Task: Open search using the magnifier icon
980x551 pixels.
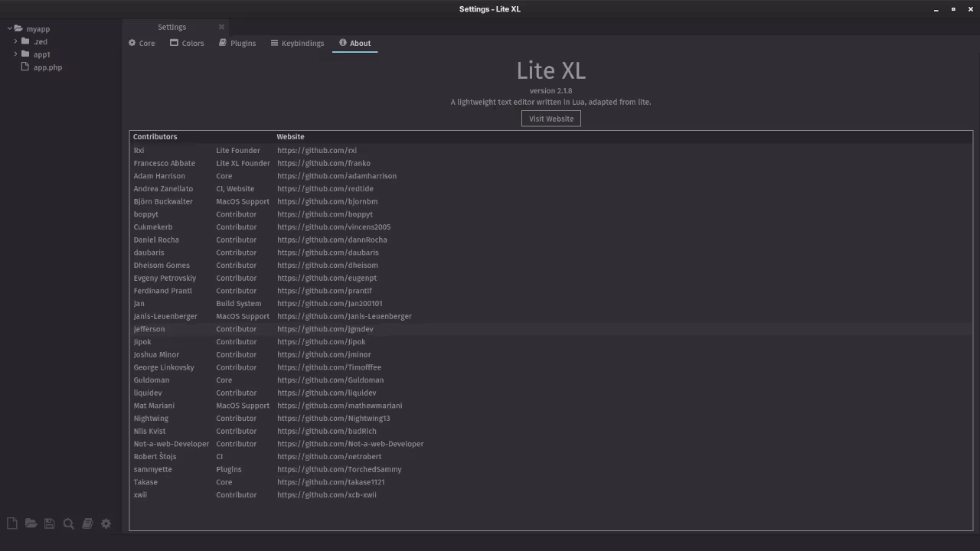Action: tap(68, 523)
